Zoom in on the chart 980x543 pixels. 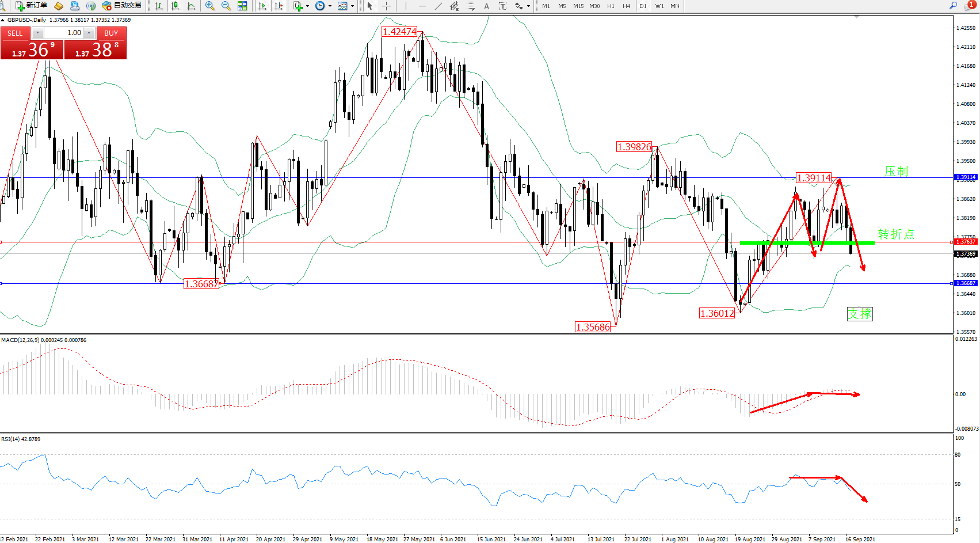click(210, 6)
